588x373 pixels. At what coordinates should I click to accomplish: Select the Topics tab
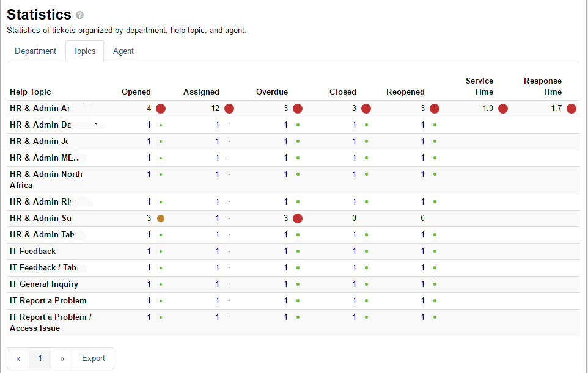84,51
